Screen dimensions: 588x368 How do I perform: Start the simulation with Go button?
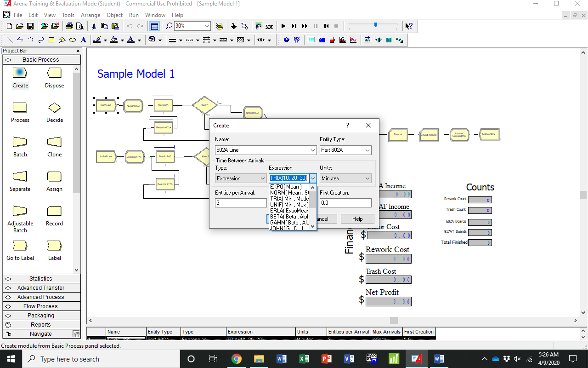coord(283,26)
